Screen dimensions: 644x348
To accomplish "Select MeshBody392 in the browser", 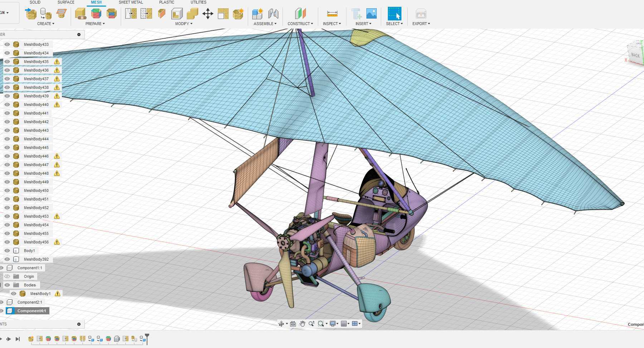I will 36,259.
